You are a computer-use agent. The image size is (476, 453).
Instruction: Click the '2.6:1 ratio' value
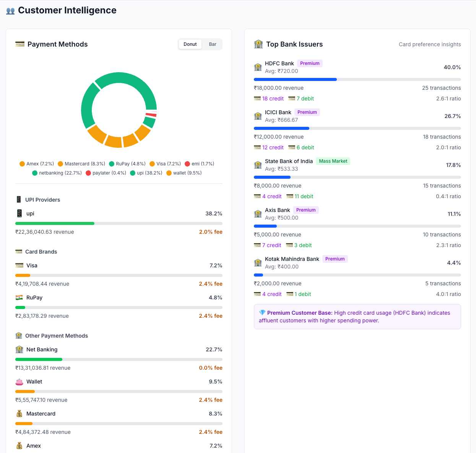448,99
